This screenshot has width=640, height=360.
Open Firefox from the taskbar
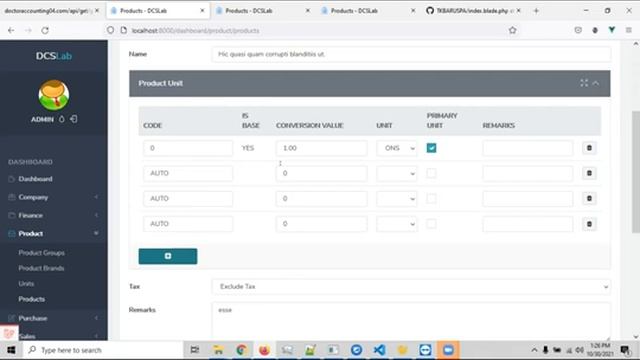pyautogui.click(x=264, y=350)
